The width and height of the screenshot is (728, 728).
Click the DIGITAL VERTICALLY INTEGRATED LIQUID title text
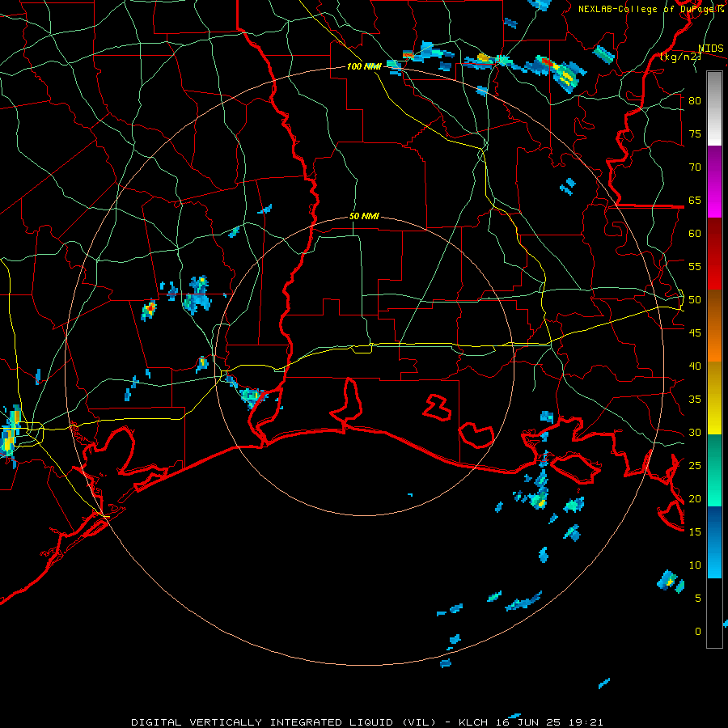click(264, 722)
